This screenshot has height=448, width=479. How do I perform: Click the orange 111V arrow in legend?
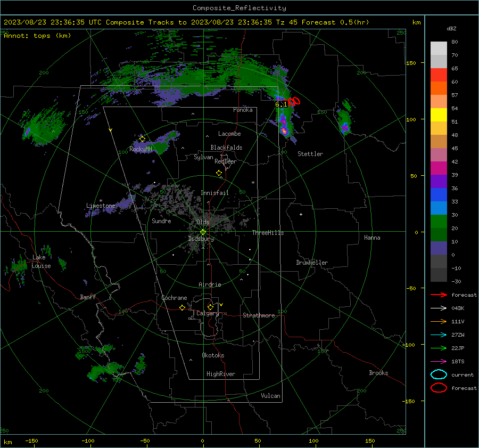click(439, 321)
